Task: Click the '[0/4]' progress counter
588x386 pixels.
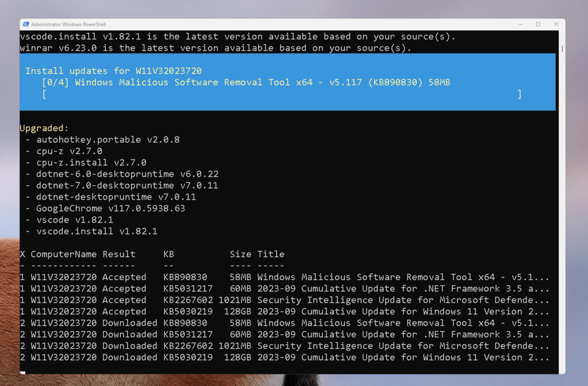Action: (56, 82)
